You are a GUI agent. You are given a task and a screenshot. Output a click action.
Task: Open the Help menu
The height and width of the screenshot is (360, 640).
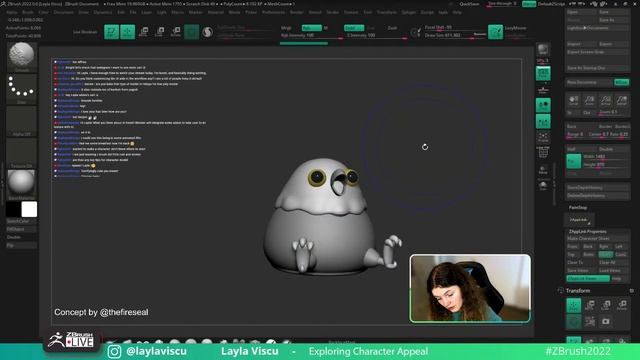coord(457,12)
